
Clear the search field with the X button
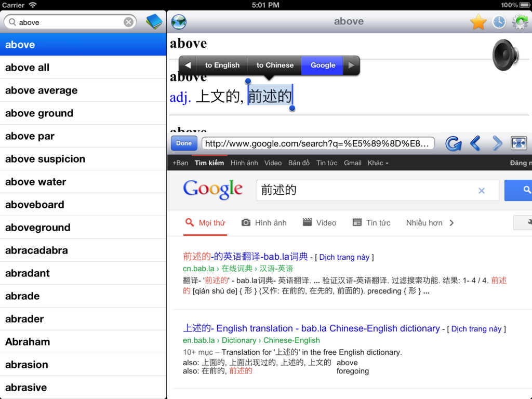(128, 22)
